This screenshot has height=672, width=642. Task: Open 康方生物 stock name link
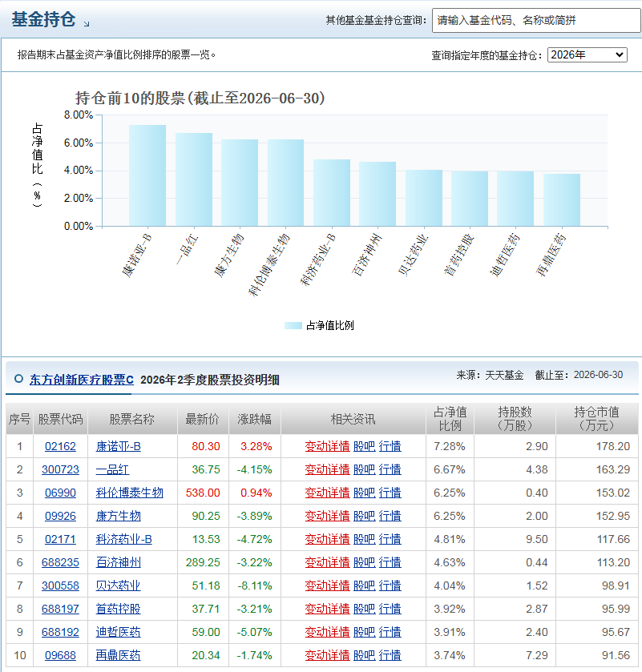click(x=119, y=516)
